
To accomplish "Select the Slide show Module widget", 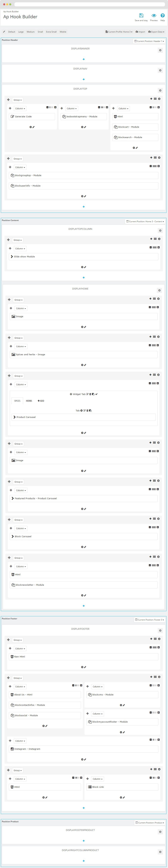I will [83, 257].
